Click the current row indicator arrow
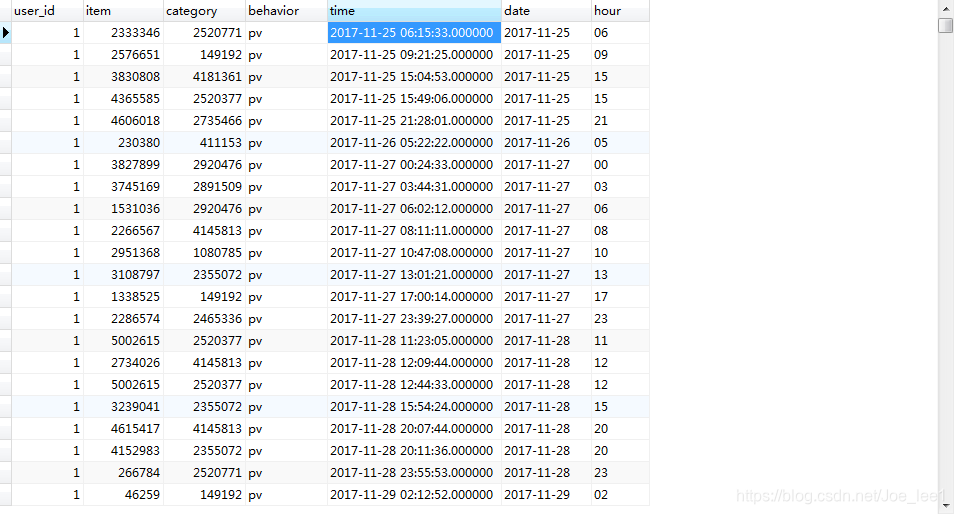Screen dimensions: 954x514 pyautogui.click(x=5, y=33)
